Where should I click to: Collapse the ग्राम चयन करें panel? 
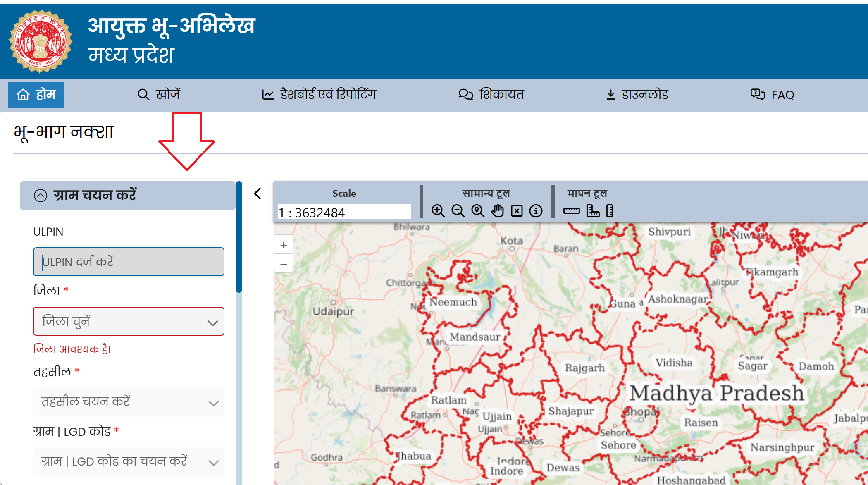click(41, 195)
